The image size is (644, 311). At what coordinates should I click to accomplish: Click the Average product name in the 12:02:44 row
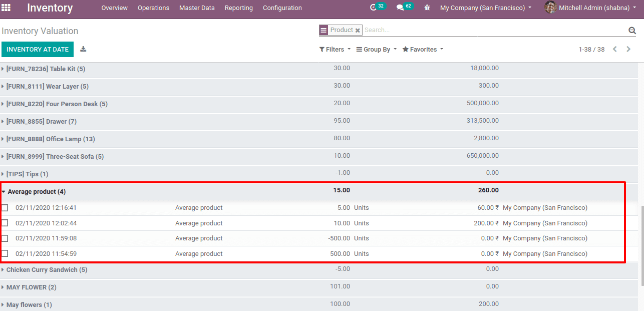point(199,223)
